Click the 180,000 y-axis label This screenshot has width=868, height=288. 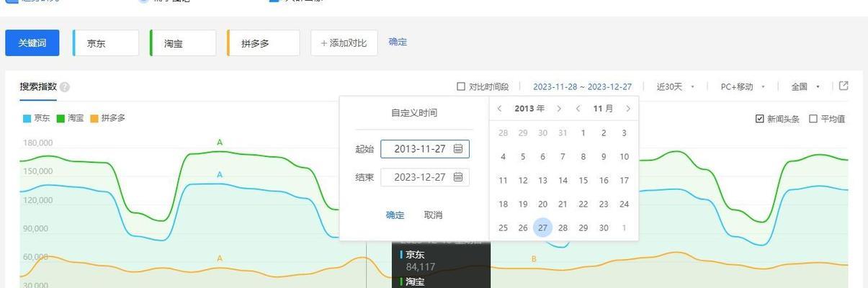[x=37, y=143]
